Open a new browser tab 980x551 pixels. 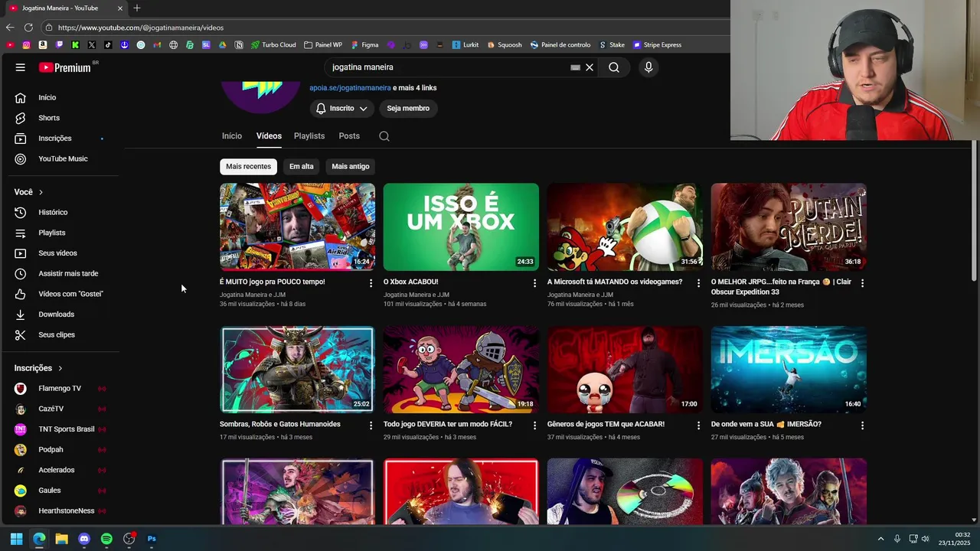pyautogui.click(x=137, y=8)
